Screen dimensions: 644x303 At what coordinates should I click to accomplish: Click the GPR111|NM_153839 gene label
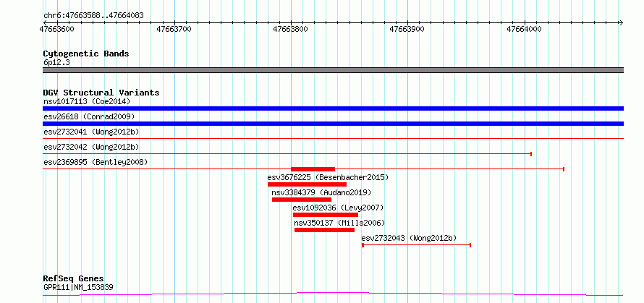click(x=78, y=287)
